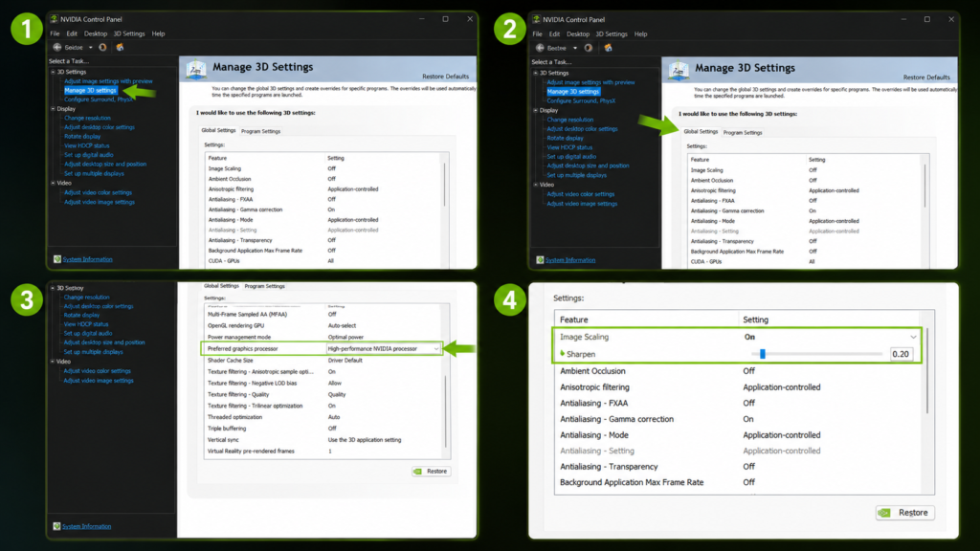
Task: Click System Information icon in top-right window
Action: coord(540,260)
